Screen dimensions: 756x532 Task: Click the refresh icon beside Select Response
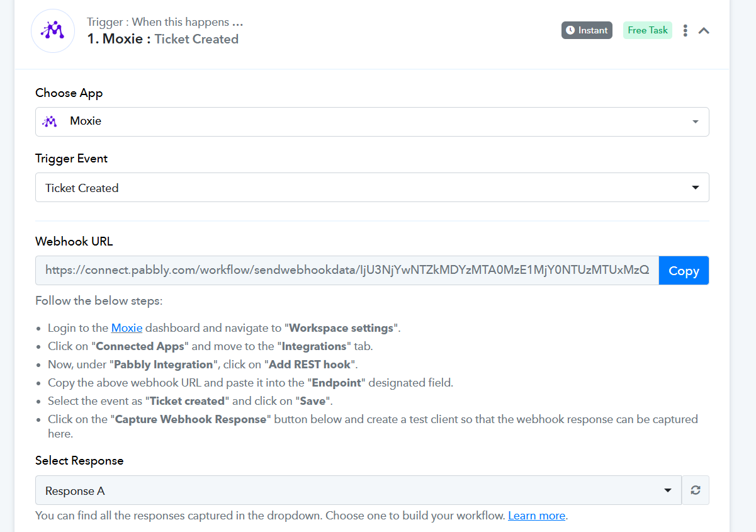point(696,490)
